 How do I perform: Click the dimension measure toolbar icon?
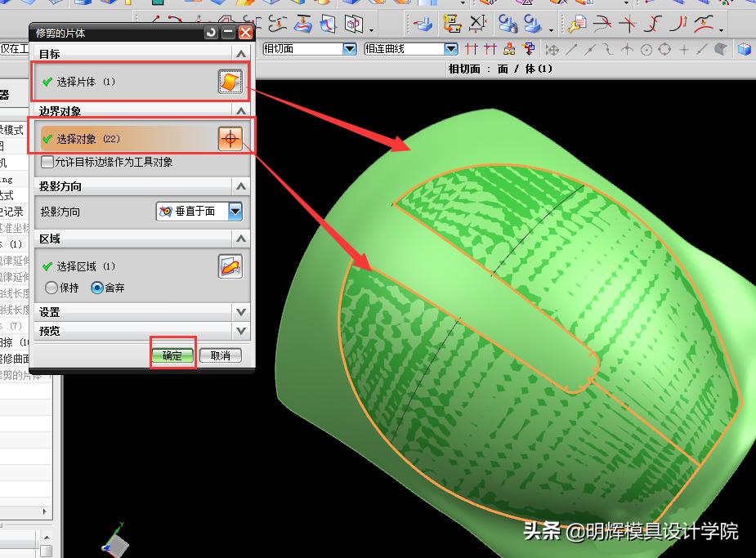[x=477, y=23]
